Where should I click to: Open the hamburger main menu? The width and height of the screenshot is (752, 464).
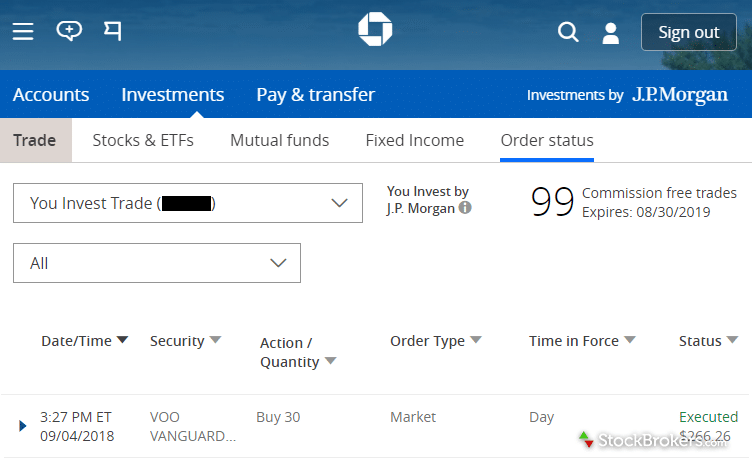[23, 32]
